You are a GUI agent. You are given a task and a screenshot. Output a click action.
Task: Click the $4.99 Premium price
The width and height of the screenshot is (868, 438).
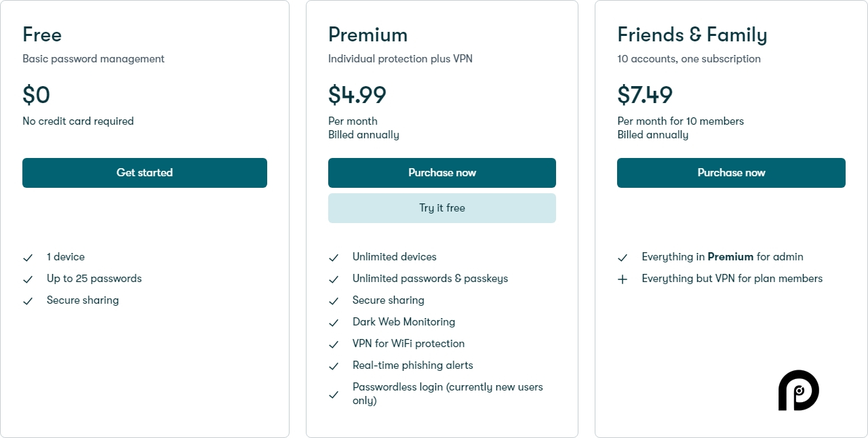[x=357, y=95]
